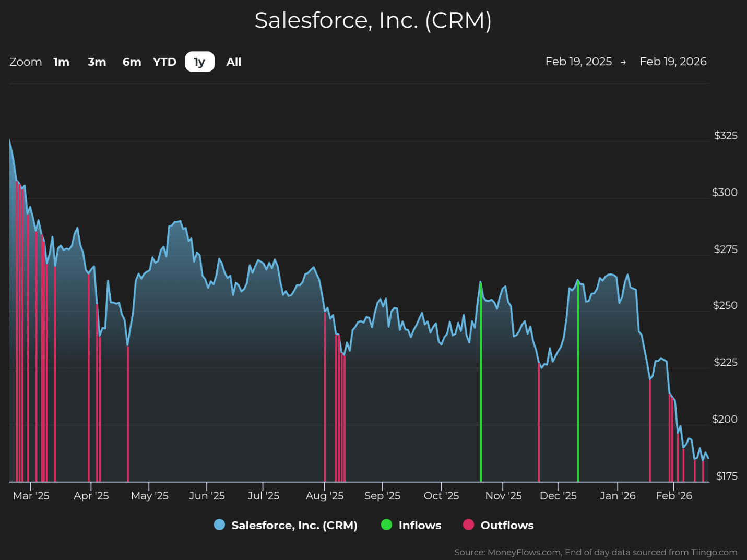Image resolution: width=747 pixels, height=560 pixels.
Task: Click the $250 axis label
Action: pos(725,306)
